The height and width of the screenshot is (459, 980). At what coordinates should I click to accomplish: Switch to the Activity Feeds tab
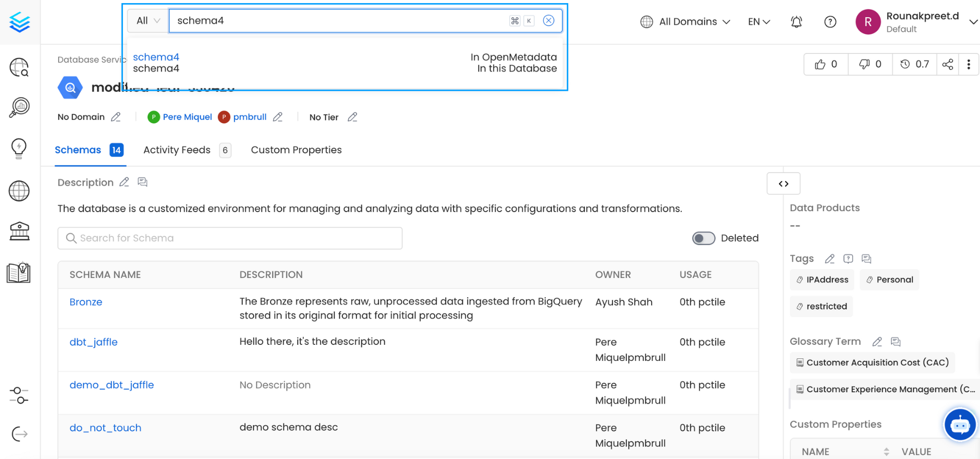[187, 150]
